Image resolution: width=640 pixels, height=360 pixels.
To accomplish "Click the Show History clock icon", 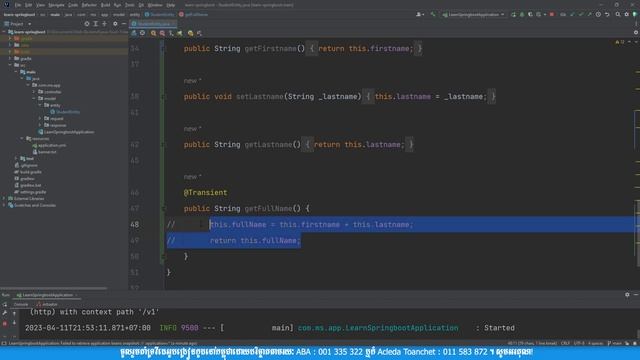I will 598,14.
